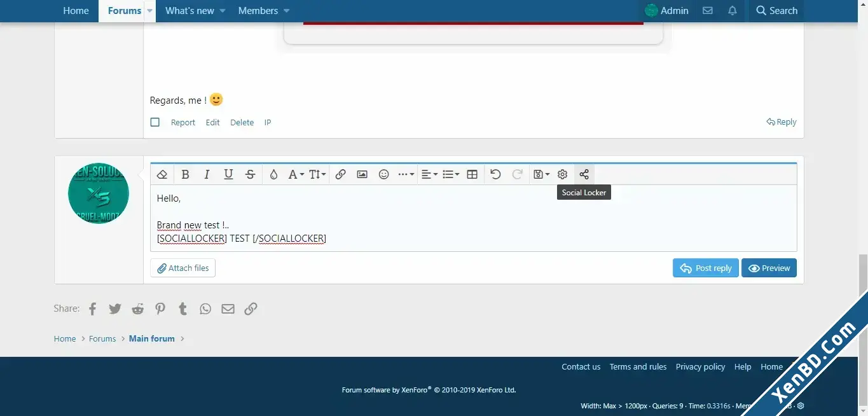Redo the last editor change
This screenshot has height=416, width=868.
[518, 174]
